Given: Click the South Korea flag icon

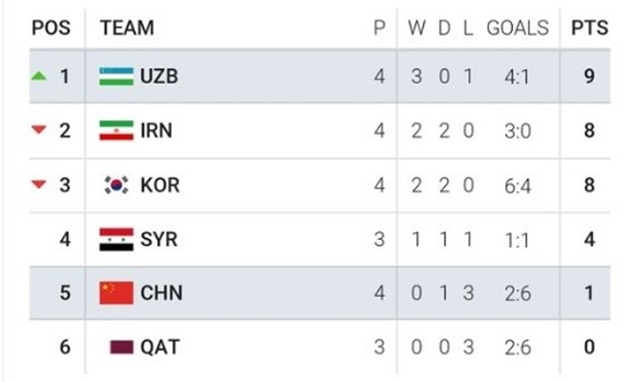Looking at the screenshot, I should [x=116, y=185].
